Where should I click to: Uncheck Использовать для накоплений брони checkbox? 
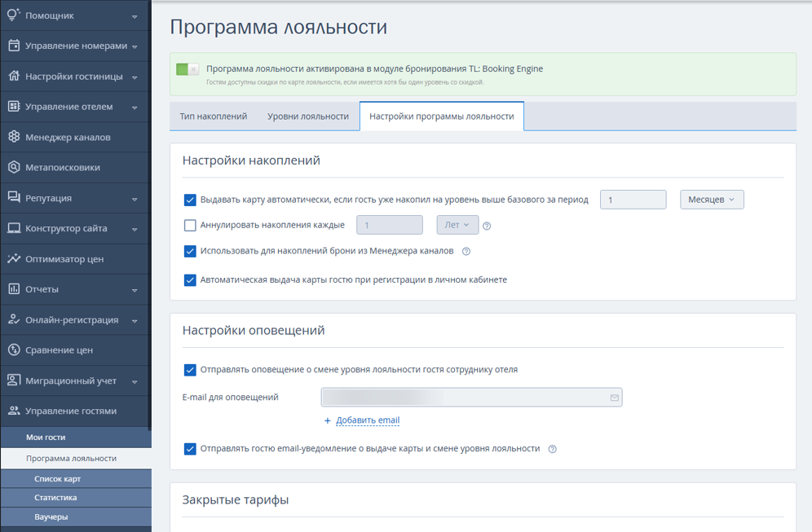pos(190,251)
